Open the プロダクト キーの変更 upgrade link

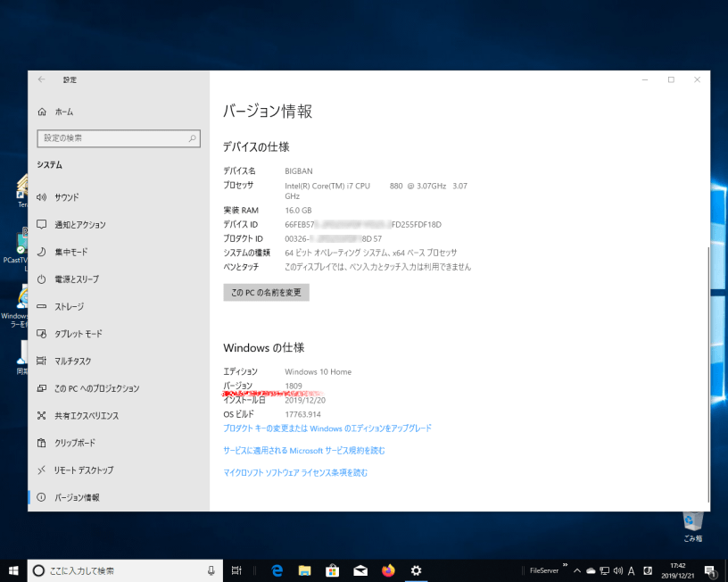[327, 428]
